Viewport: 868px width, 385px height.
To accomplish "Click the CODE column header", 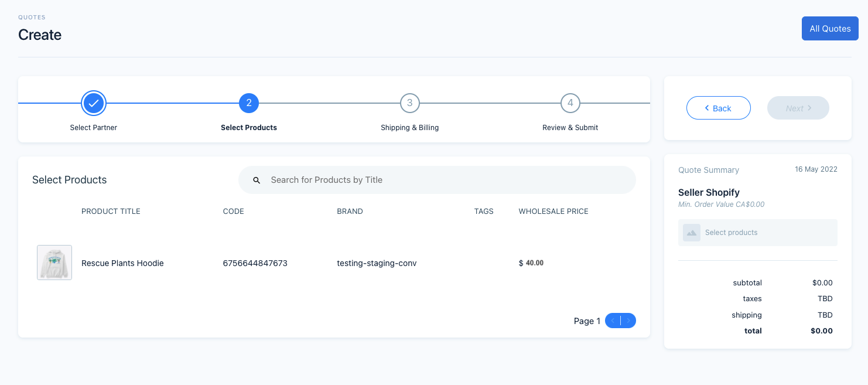I will [234, 211].
